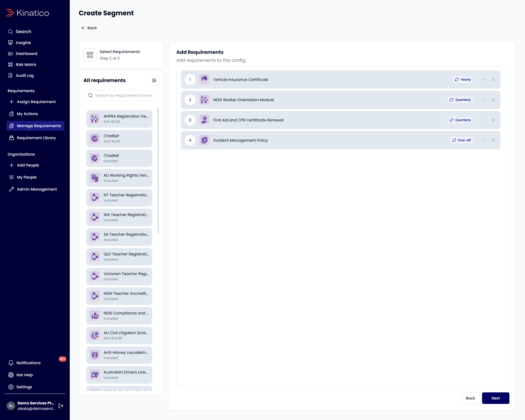525x420 pixels.
Task: Click the AL user avatar
Action: coord(11,406)
